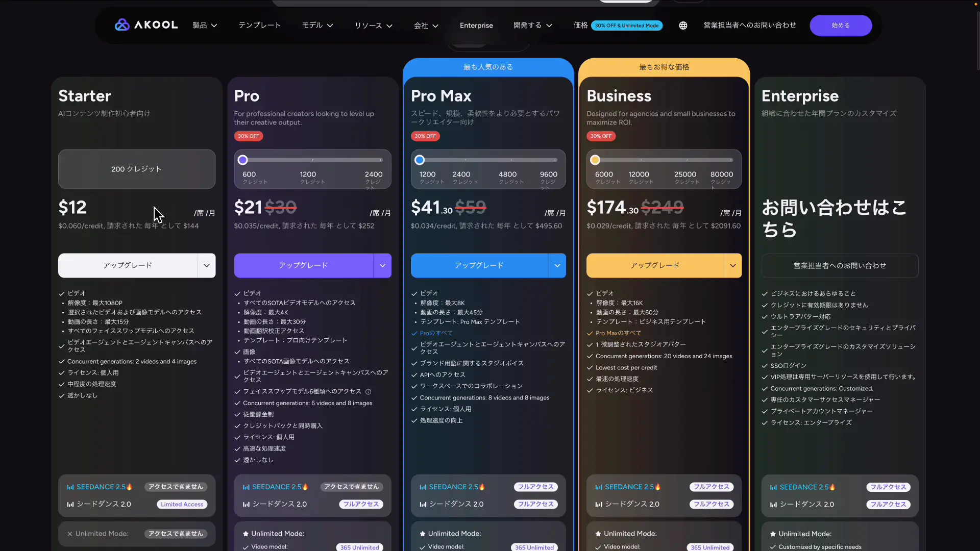Viewport: 980px width, 551px height.
Task: Click シードダンス 2.0 icon in Enterprise card
Action: (x=773, y=505)
